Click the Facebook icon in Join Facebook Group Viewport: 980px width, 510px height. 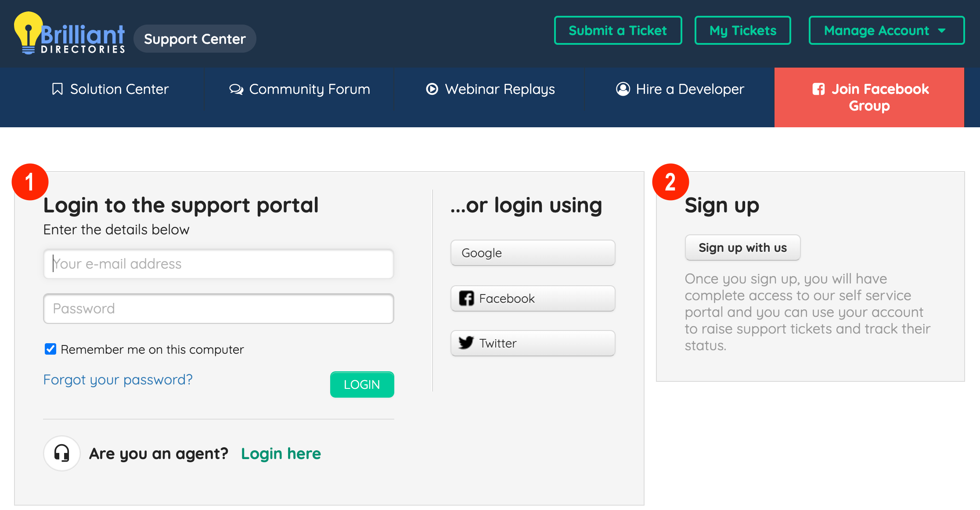tap(818, 89)
